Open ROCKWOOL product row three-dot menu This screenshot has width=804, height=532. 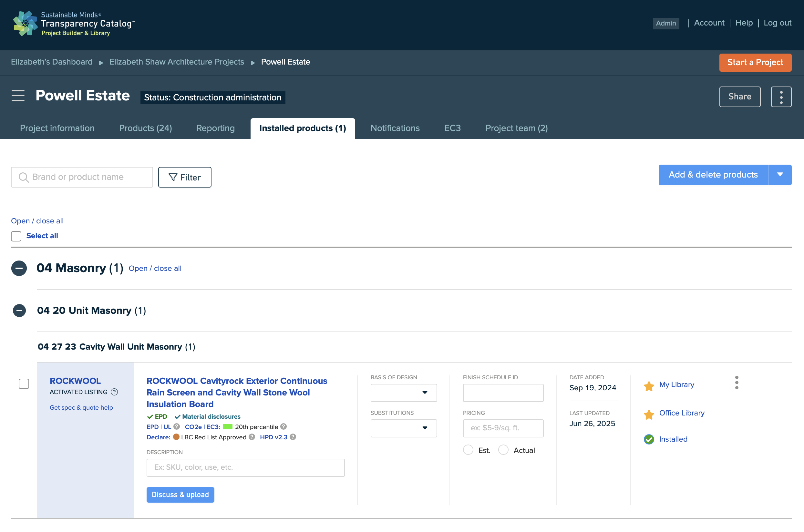(x=737, y=383)
